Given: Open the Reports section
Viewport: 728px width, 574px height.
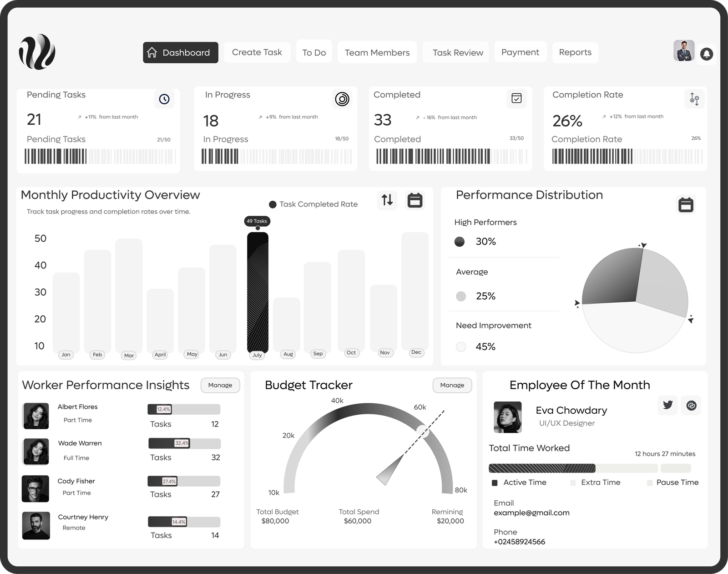Looking at the screenshot, I should pyautogui.click(x=575, y=52).
